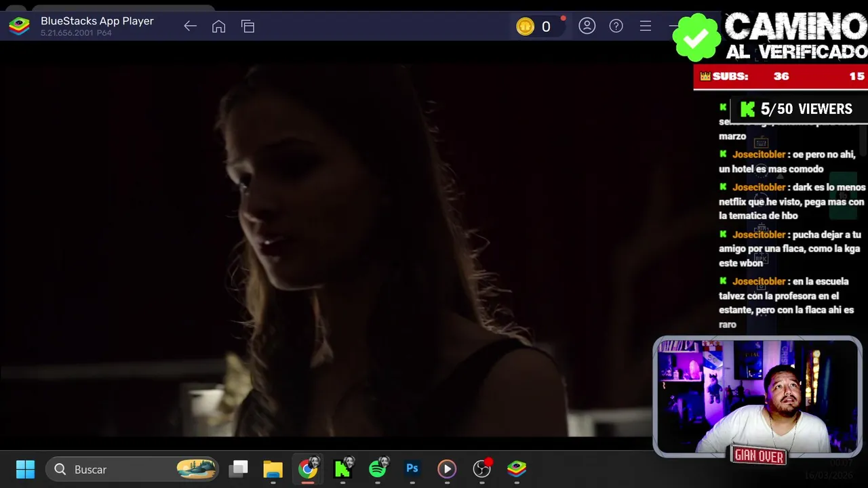Viewport: 868px width, 488px height.
Task: Open the BlueStacks account profile icon
Action: click(x=587, y=26)
